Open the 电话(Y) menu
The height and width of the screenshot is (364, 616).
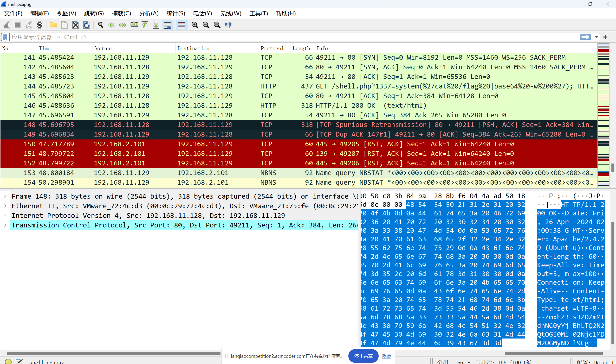click(202, 13)
